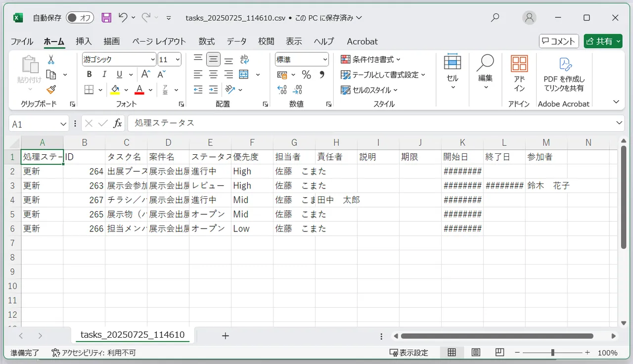Switch to Normal view in status bar
633x364 pixels.
[452, 353]
